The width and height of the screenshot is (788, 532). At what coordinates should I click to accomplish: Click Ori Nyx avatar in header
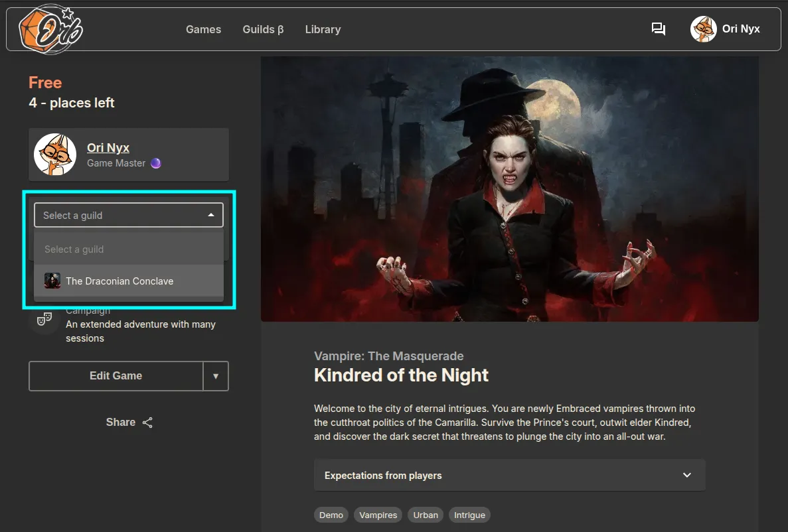tap(703, 29)
